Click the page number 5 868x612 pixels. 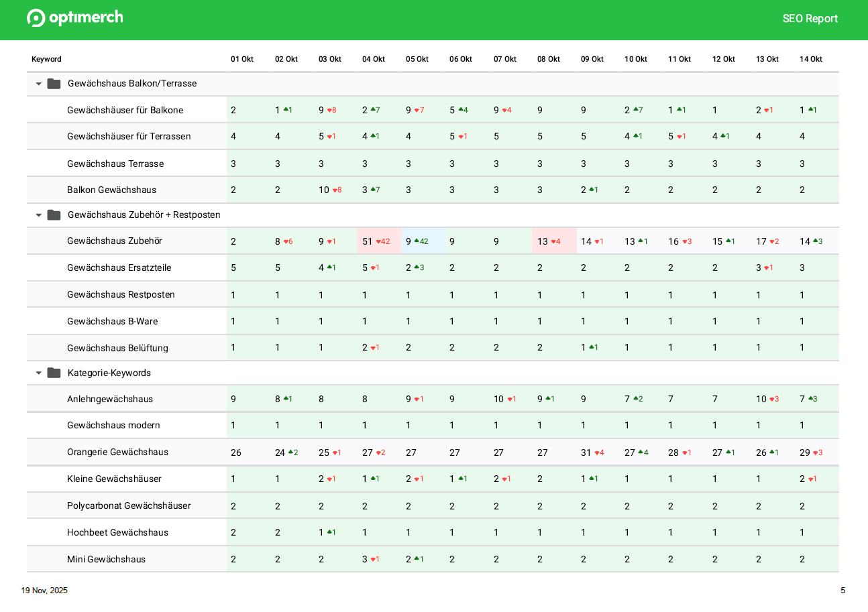(843, 591)
